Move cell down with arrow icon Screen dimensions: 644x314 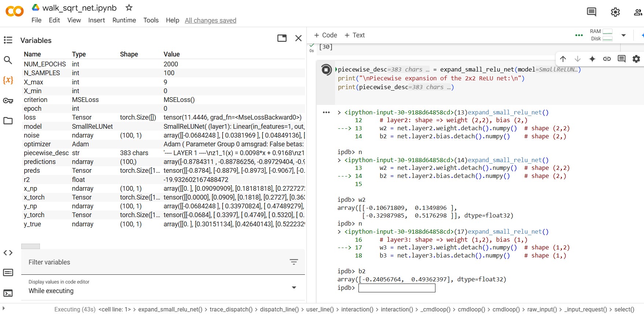pyautogui.click(x=578, y=59)
